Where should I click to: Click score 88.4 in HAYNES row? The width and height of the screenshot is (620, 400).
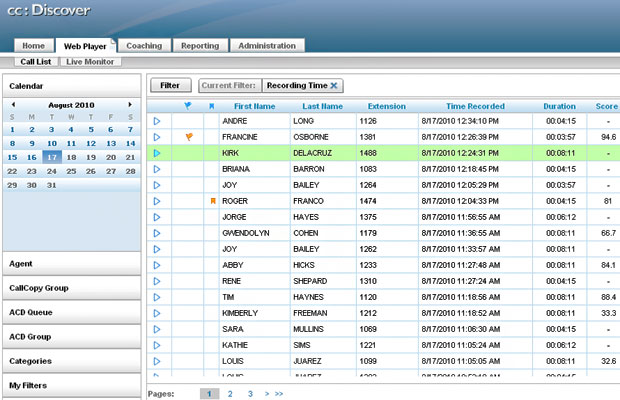(608, 297)
